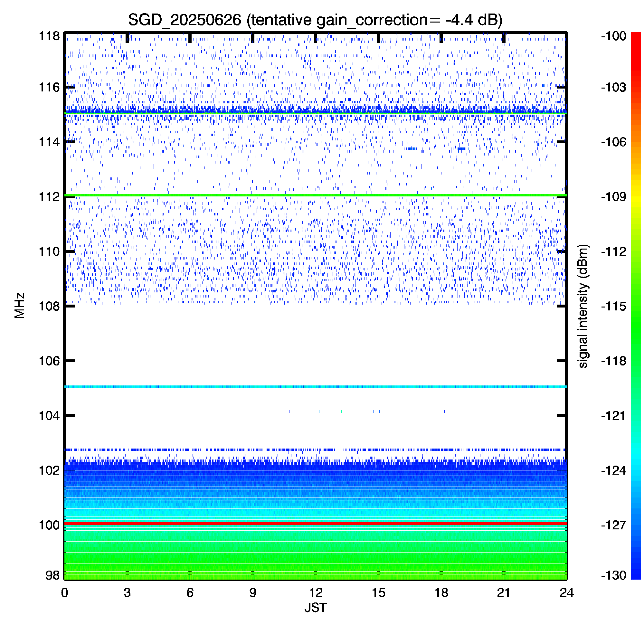Click the -112 colorbar tick label
Image resolution: width=644 pixels, height=644 pixels.
click(614, 251)
